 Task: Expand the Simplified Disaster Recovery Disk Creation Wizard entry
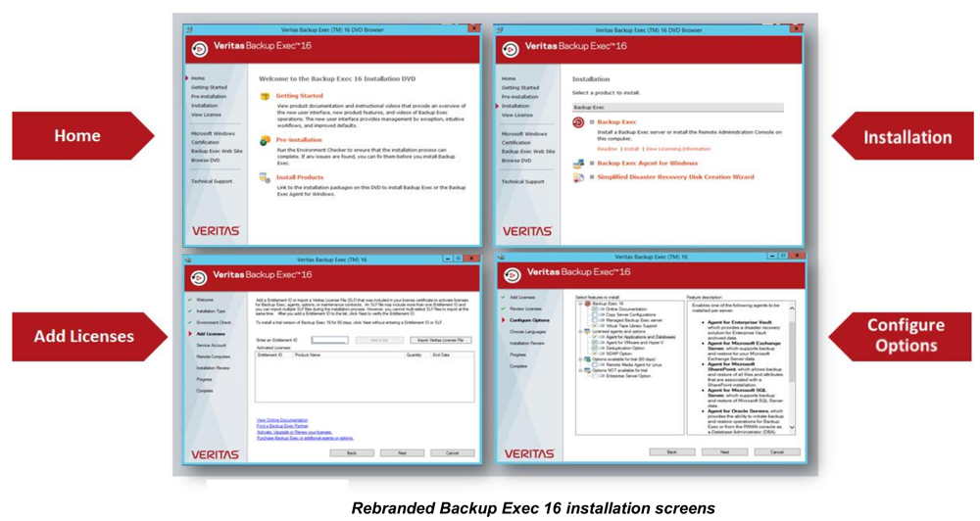point(592,177)
